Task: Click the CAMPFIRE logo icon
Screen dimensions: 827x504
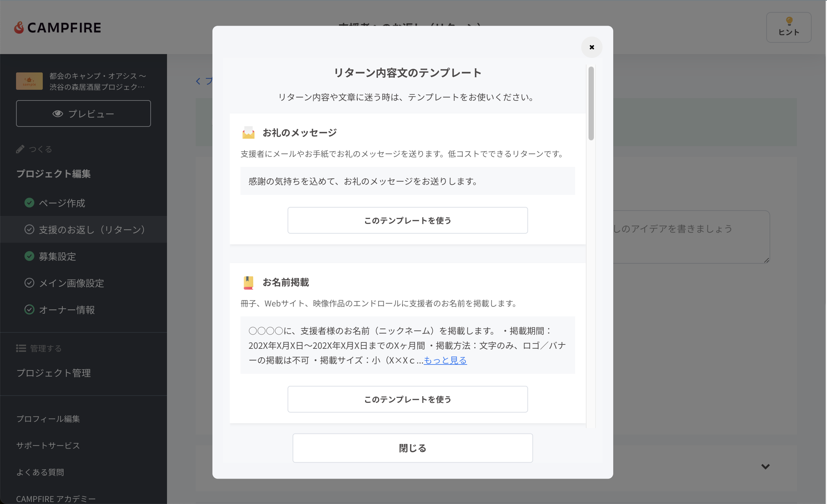Action: point(19,27)
